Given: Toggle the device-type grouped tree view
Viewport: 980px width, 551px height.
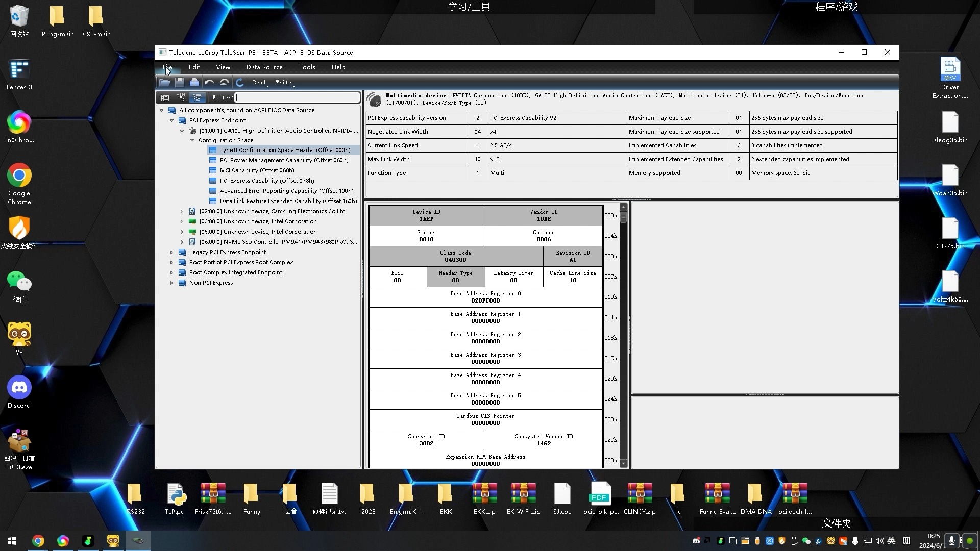Looking at the screenshot, I should click(197, 97).
